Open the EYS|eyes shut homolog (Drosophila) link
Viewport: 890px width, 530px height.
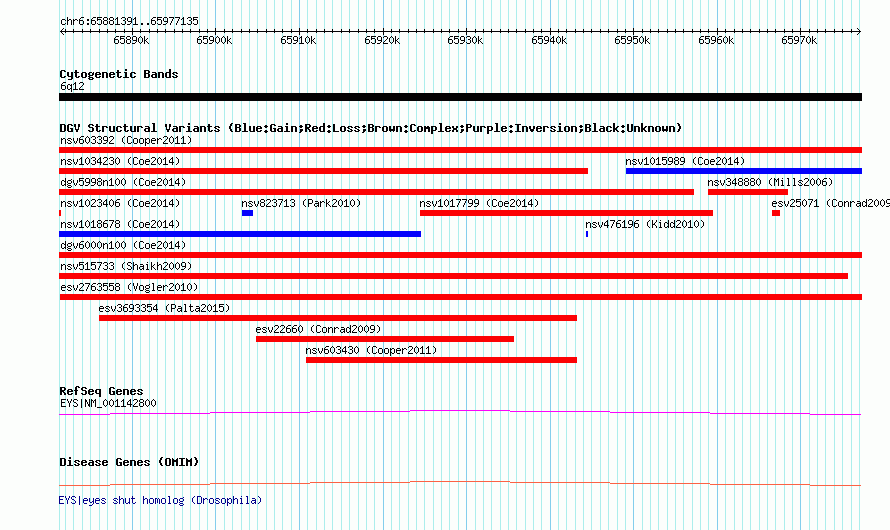pos(160,500)
